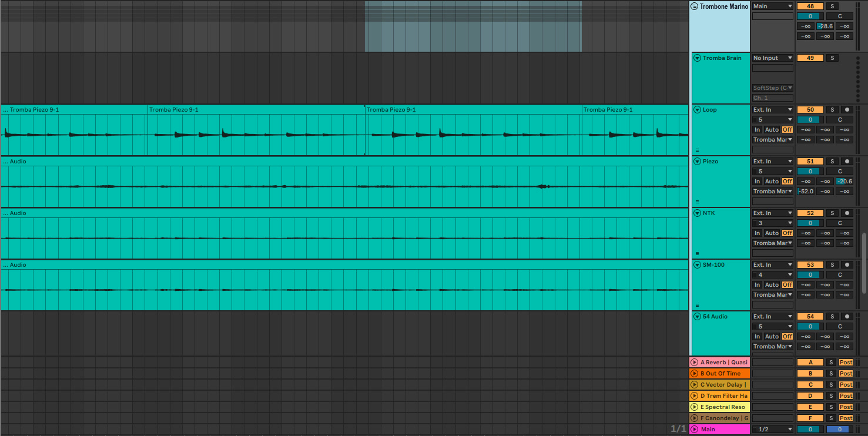Unfold the D Trem Filter return
This screenshot has width=868, height=436.
pyautogui.click(x=695, y=396)
